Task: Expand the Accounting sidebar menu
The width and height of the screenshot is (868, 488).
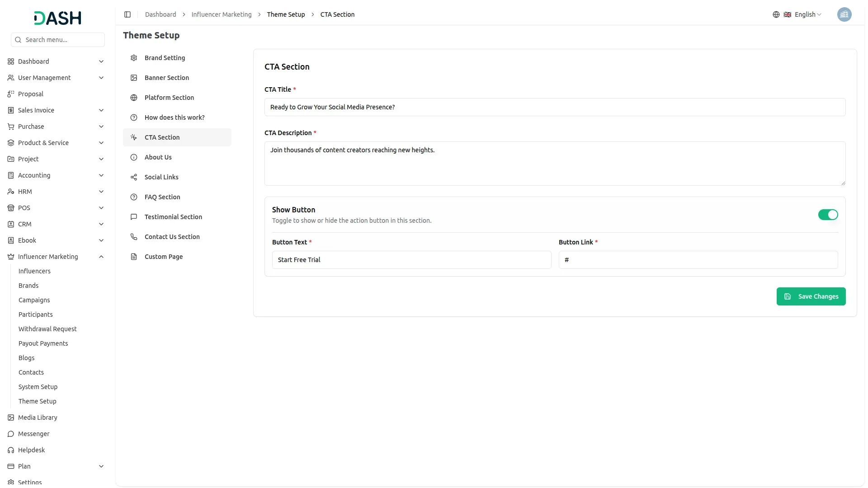Action: click(101, 175)
